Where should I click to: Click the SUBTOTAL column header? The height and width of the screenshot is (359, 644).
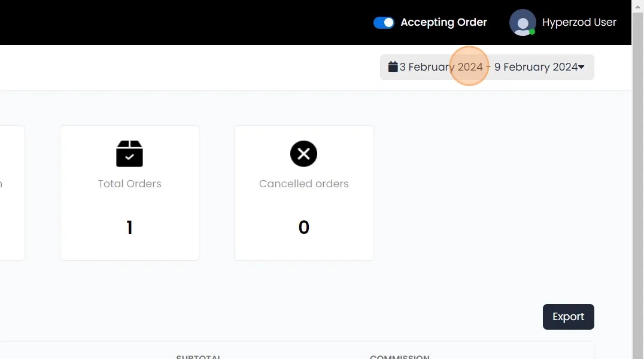tap(199, 357)
